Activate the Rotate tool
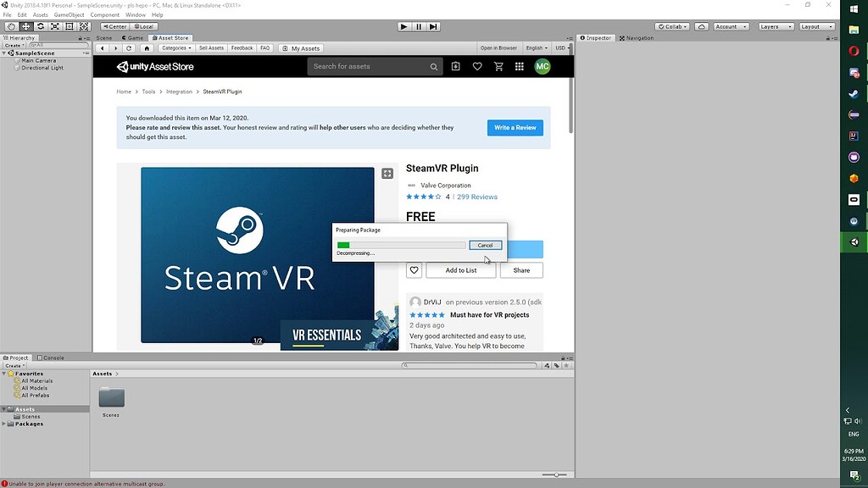The height and width of the screenshot is (488, 868). click(x=41, y=26)
